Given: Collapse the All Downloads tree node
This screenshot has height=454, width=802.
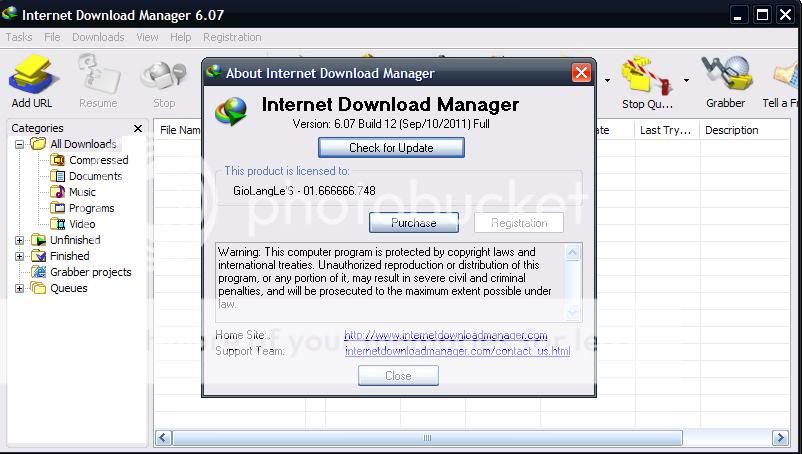Looking at the screenshot, I should (19, 144).
